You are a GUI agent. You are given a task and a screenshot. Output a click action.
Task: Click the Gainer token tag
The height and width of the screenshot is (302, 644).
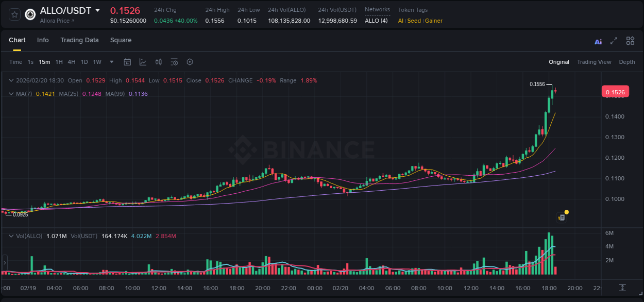click(x=433, y=21)
